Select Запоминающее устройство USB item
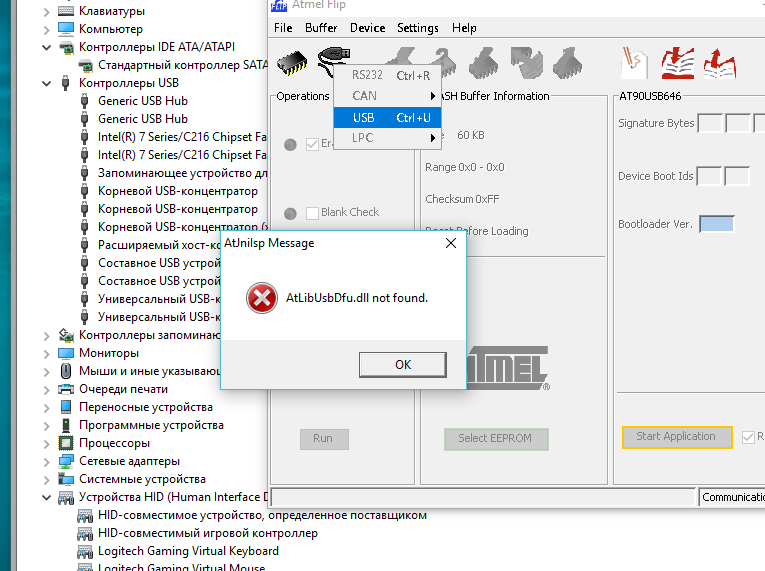 [183, 173]
